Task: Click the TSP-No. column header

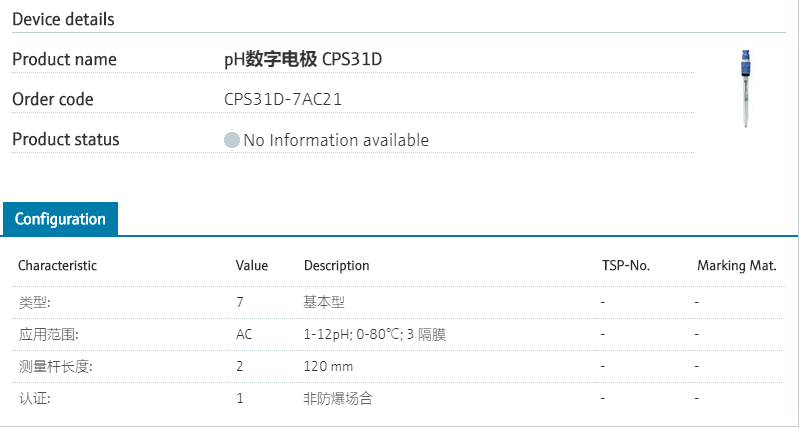Action: [626, 266]
